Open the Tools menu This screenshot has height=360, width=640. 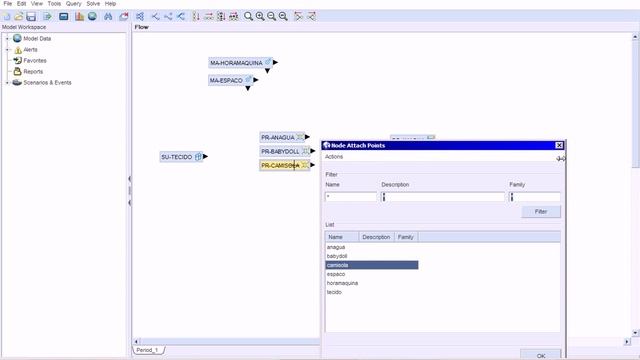point(54,4)
